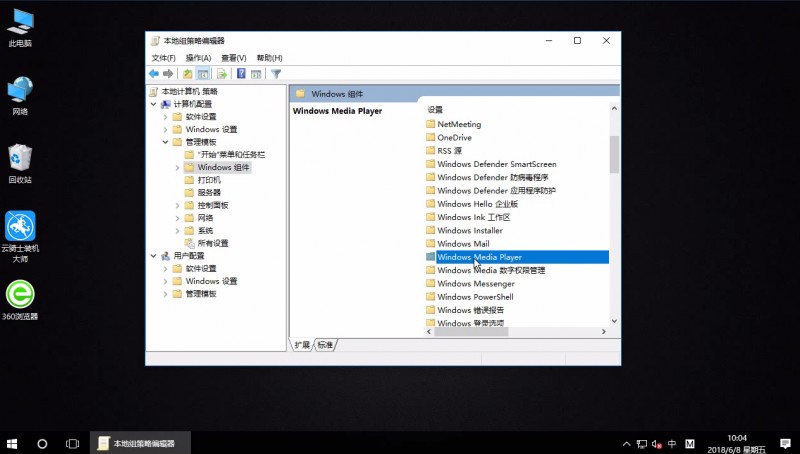Viewport: 800px width, 454px height.
Task: Select the Windows PowerShell folder
Action: coord(475,297)
